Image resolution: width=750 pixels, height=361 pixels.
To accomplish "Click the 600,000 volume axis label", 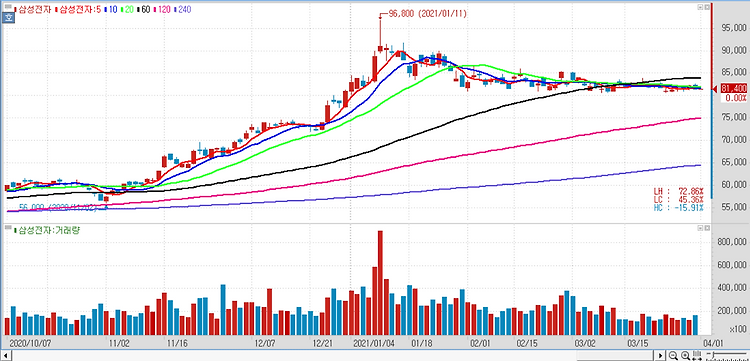I will [732, 265].
